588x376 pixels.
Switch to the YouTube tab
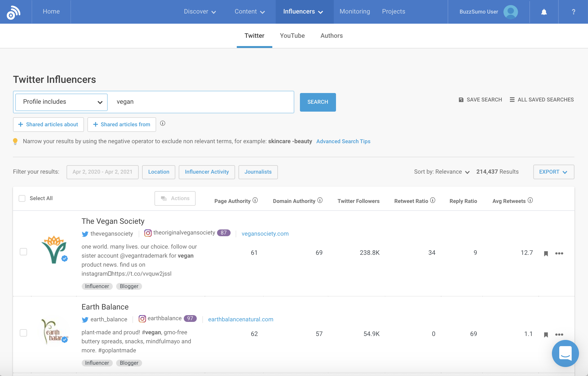click(x=292, y=36)
